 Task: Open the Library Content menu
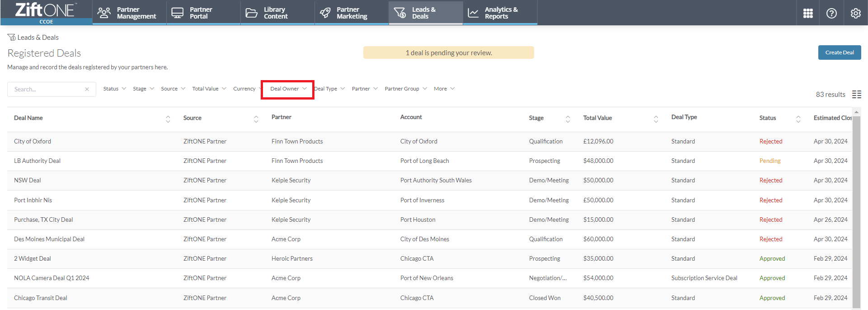[x=277, y=13]
